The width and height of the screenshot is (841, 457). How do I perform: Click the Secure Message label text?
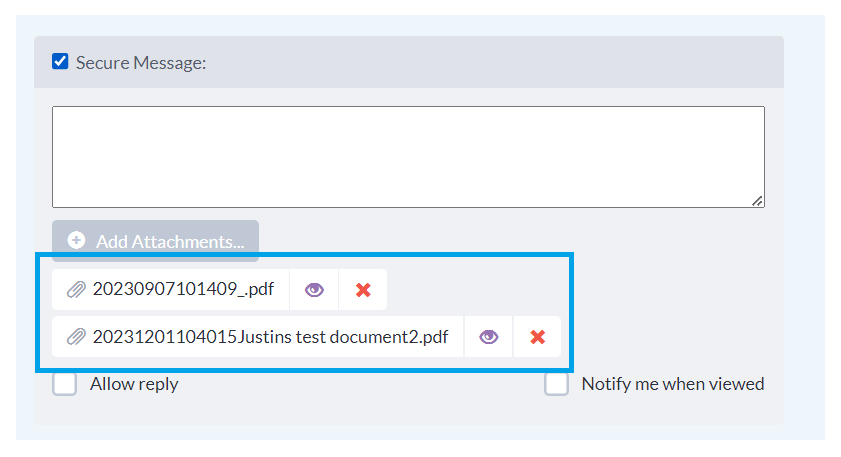click(141, 63)
